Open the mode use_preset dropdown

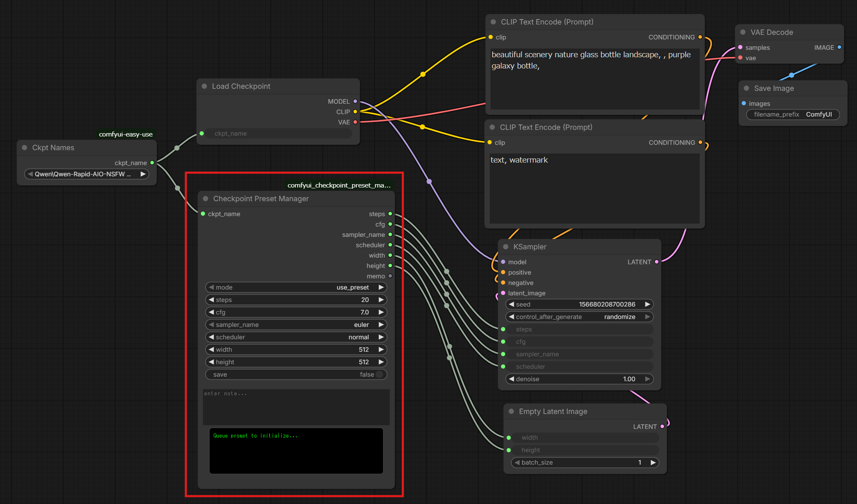coord(296,287)
